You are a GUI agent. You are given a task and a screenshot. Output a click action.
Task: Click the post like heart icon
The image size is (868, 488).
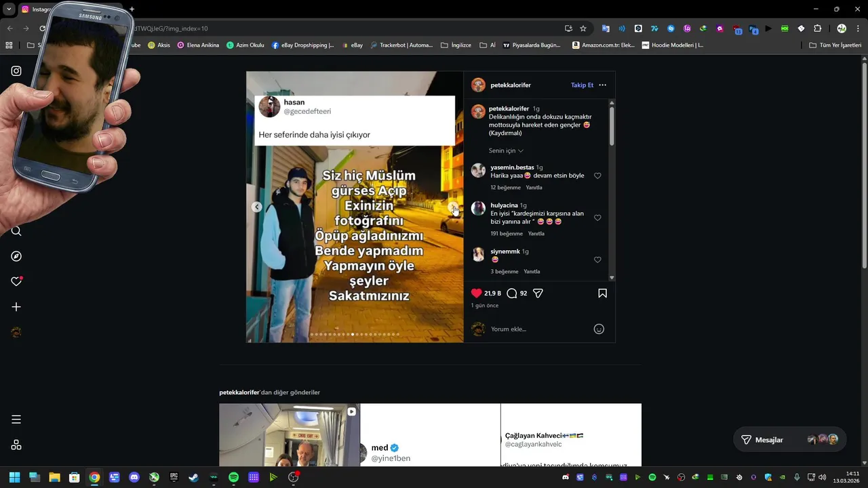pos(476,293)
